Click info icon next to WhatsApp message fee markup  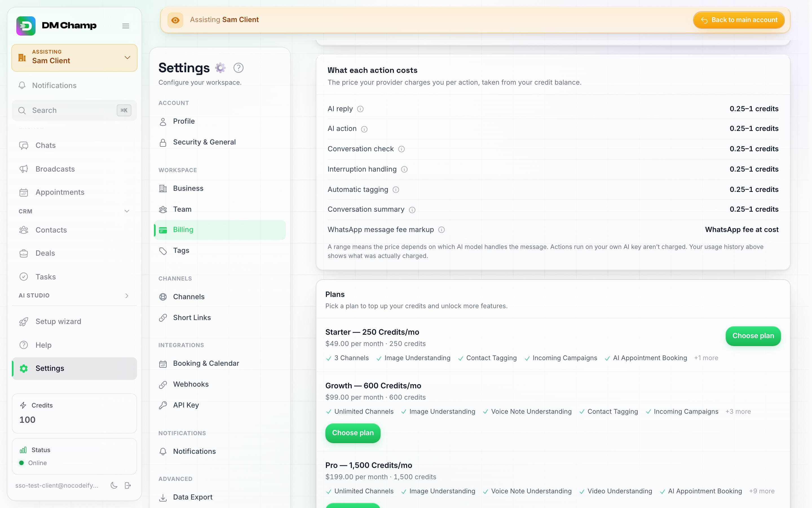point(442,230)
